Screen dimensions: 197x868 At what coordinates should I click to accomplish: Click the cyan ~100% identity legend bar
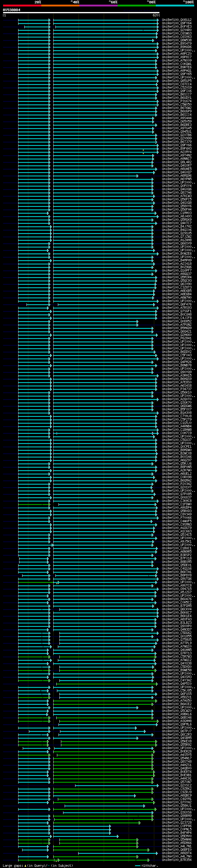click(175, 6)
